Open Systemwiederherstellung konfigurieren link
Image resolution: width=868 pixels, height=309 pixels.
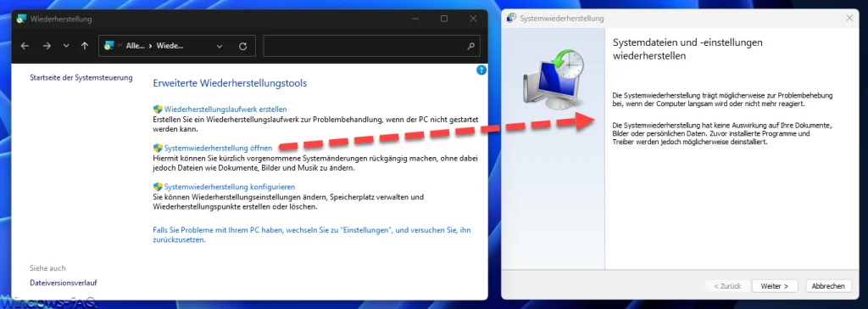pos(230,187)
